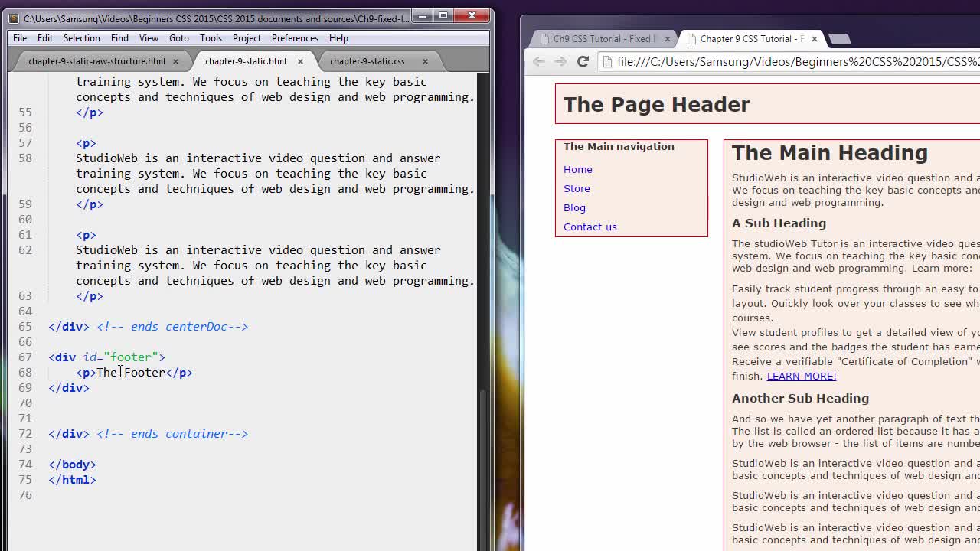Click line number 67 in gutter

pos(25,357)
